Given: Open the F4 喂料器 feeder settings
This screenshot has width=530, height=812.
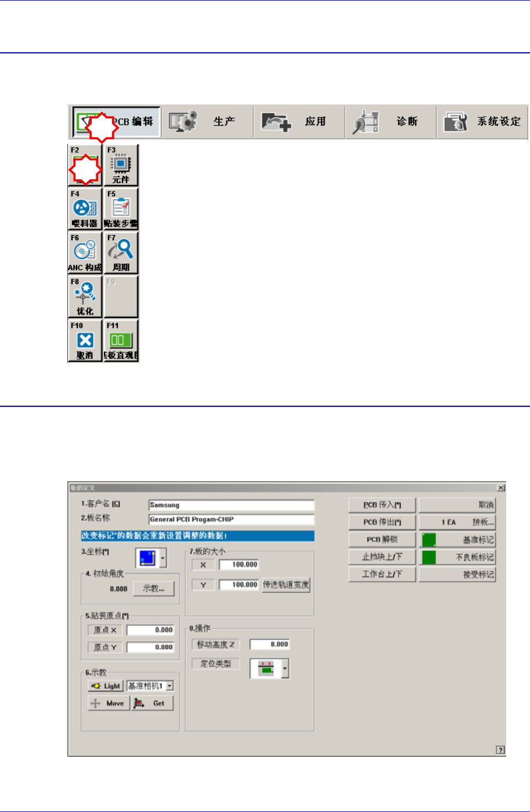Looking at the screenshot, I should 85,208.
